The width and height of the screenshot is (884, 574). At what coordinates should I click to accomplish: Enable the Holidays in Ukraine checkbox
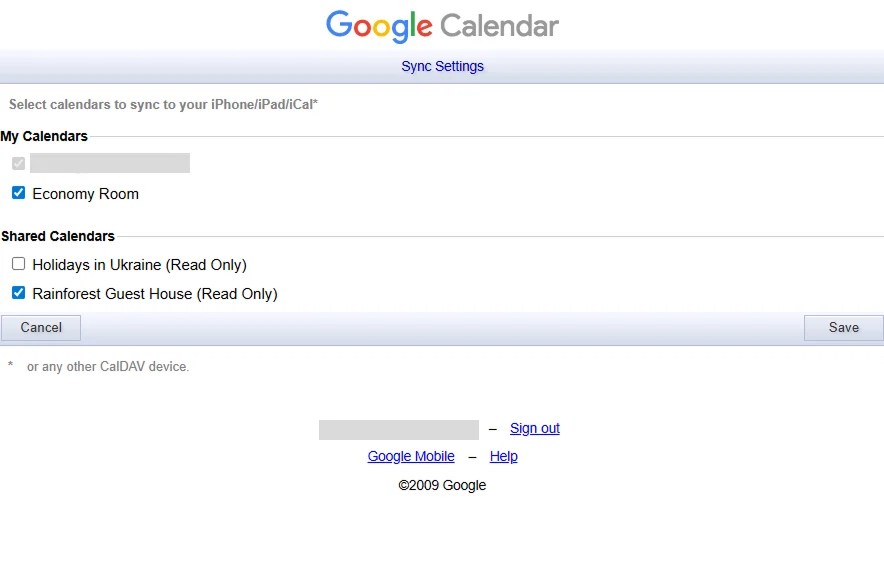coord(19,264)
